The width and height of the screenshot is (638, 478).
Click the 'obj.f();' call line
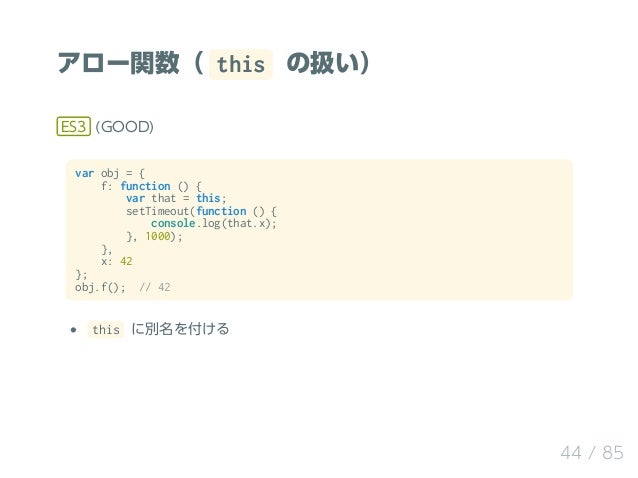[100, 287]
